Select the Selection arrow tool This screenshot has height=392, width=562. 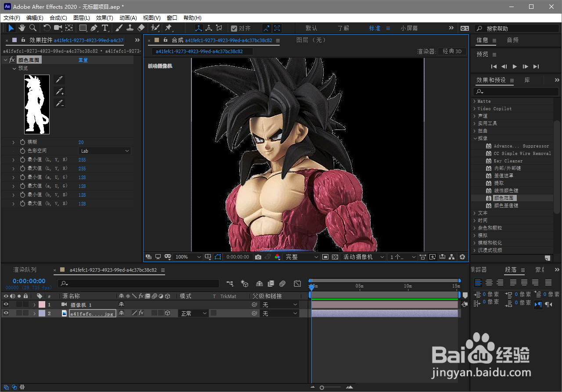(x=11, y=28)
